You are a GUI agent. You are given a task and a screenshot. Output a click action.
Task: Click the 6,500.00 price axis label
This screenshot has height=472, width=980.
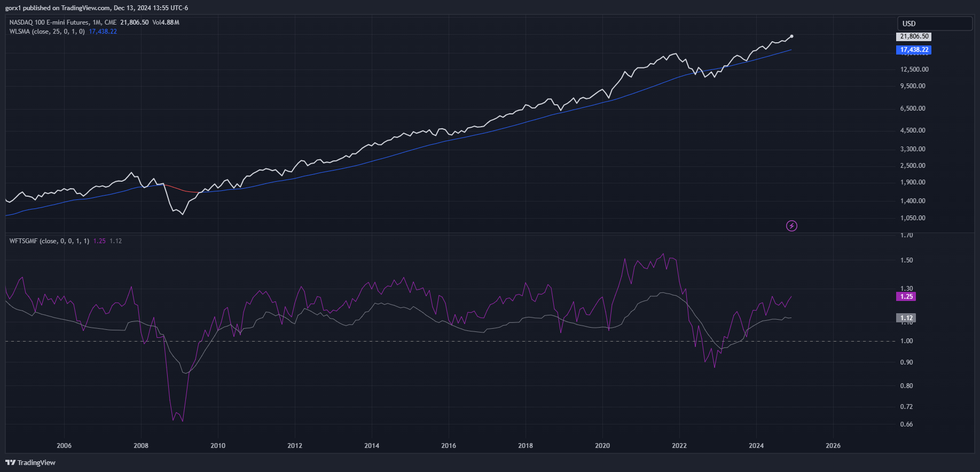coord(913,109)
